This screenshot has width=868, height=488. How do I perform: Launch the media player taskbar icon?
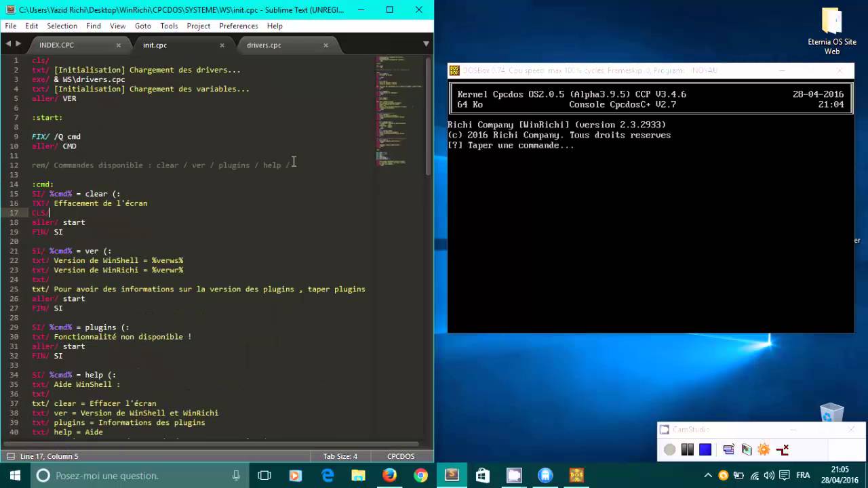tap(295, 475)
